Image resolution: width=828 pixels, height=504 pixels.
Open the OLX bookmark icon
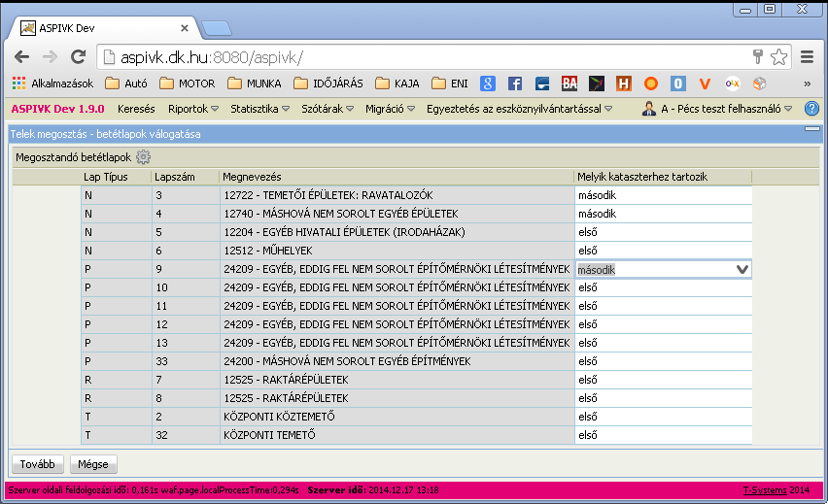pyautogui.click(x=733, y=84)
